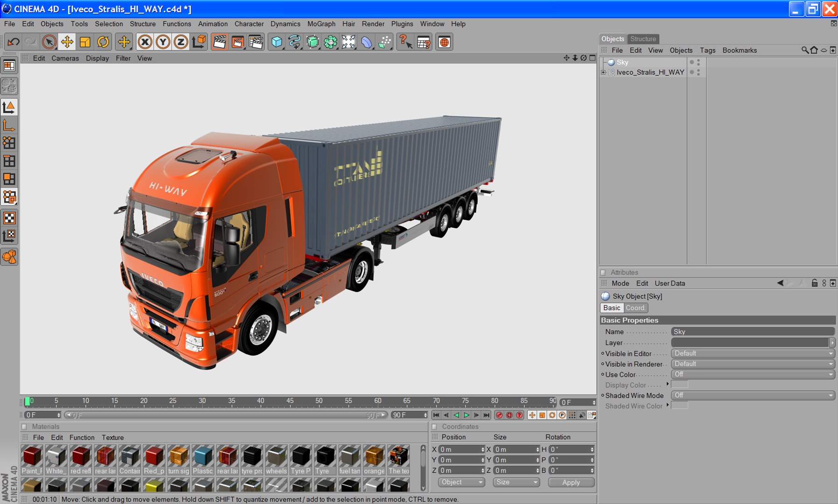The width and height of the screenshot is (838, 504).
Task: Open the Object coordinates mode dropdown
Action: pyautogui.click(x=461, y=482)
